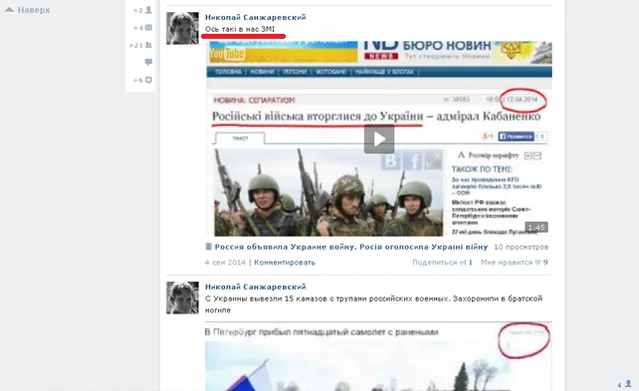Viewport: 639px width, 391px height.
Task: Click the 10 просмотров view count
Action: click(x=521, y=247)
